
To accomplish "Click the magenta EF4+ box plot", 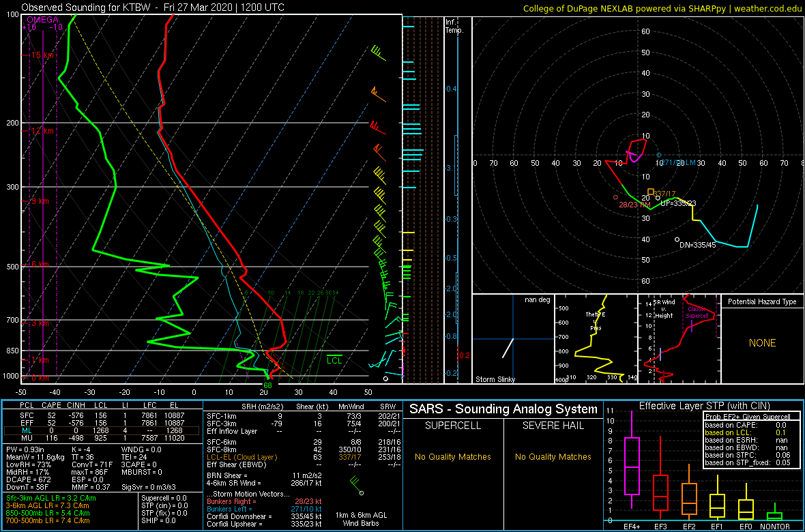I will (x=632, y=467).
